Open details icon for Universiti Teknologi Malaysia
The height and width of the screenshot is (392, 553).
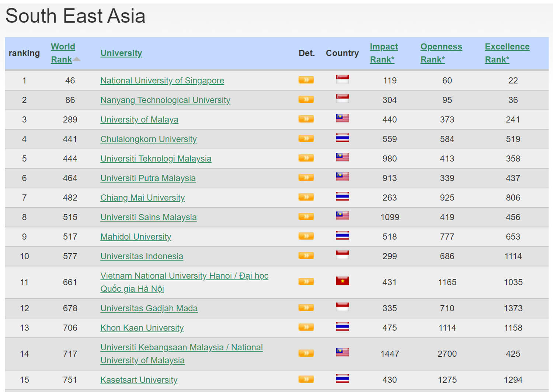(x=306, y=158)
